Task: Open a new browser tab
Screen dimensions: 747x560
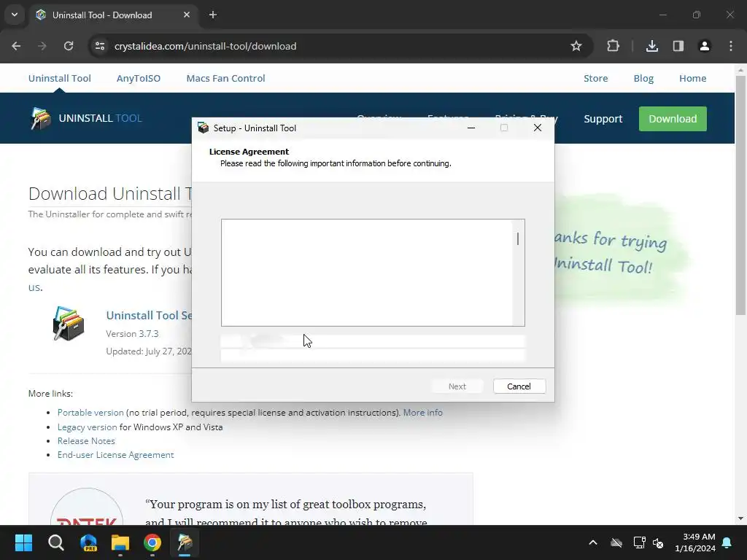Action: point(213,15)
